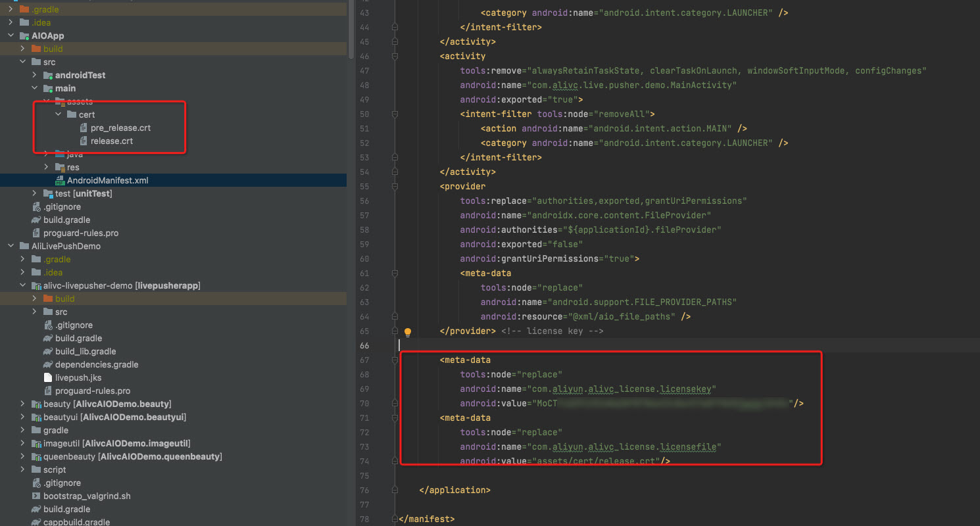
Task: Click the dependencies.gradle Gradle icon
Action: pos(48,364)
